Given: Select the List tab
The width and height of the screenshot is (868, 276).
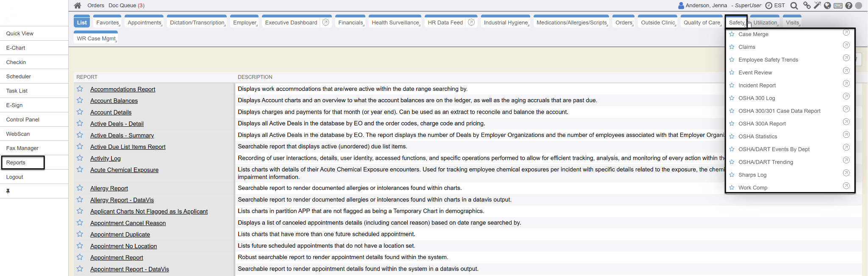Looking at the screenshot, I should 82,22.
